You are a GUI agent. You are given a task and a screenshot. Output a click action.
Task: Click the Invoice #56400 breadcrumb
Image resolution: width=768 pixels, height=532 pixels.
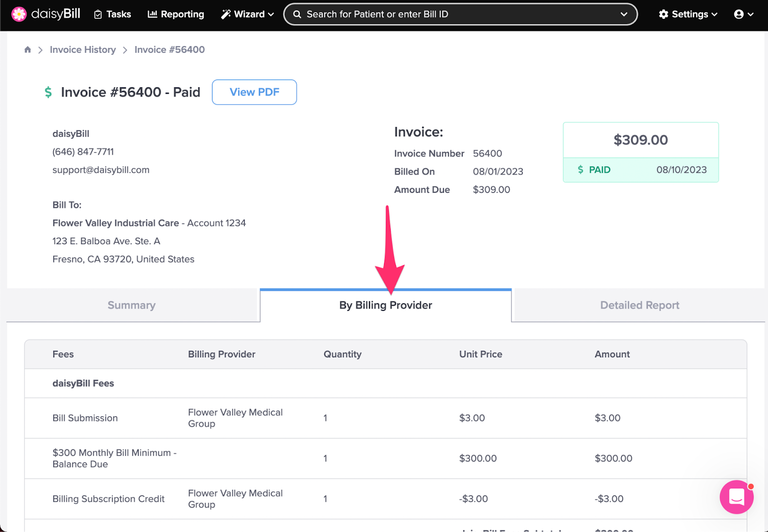point(169,50)
